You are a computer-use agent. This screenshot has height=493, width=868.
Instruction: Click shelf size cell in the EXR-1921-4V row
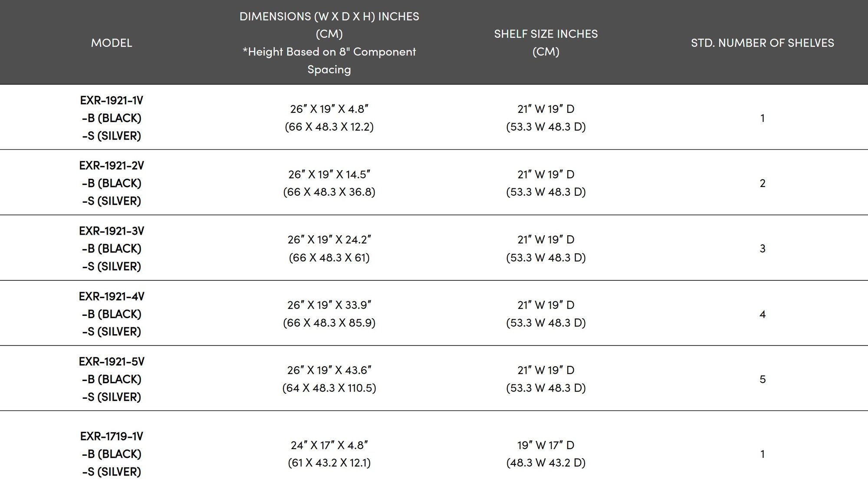click(546, 314)
